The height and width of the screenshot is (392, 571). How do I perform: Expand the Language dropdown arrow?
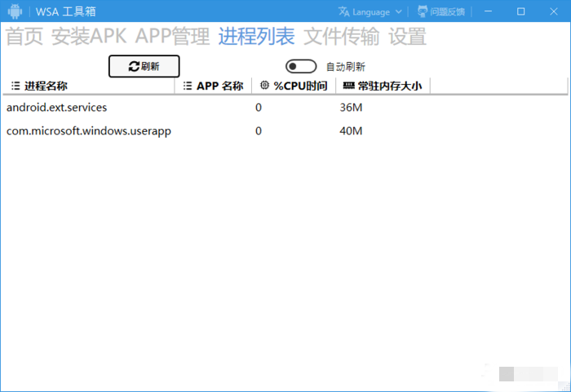click(x=398, y=11)
